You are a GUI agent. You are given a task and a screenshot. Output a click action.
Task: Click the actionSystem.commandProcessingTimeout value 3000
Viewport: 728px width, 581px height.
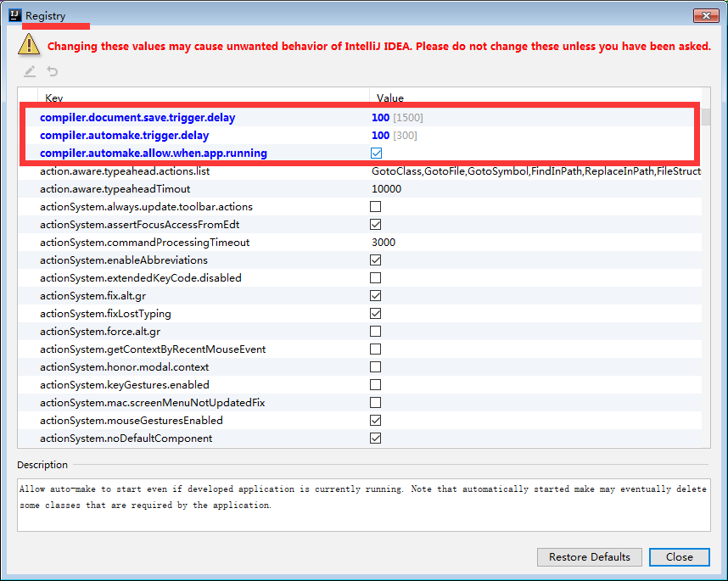pyautogui.click(x=384, y=243)
